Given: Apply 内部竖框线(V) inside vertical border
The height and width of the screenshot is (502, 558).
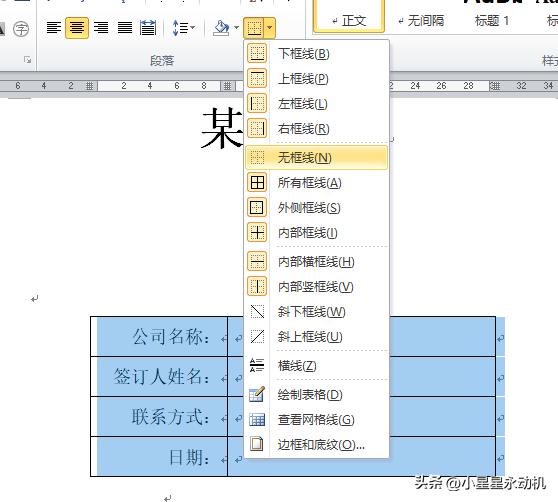Looking at the screenshot, I should click(317, 286).
